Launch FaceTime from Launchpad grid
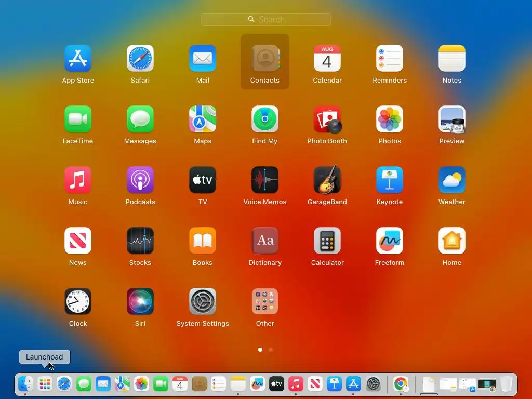Image resolution: width=532 pixels, height=399 pixels. pos(78,119)
